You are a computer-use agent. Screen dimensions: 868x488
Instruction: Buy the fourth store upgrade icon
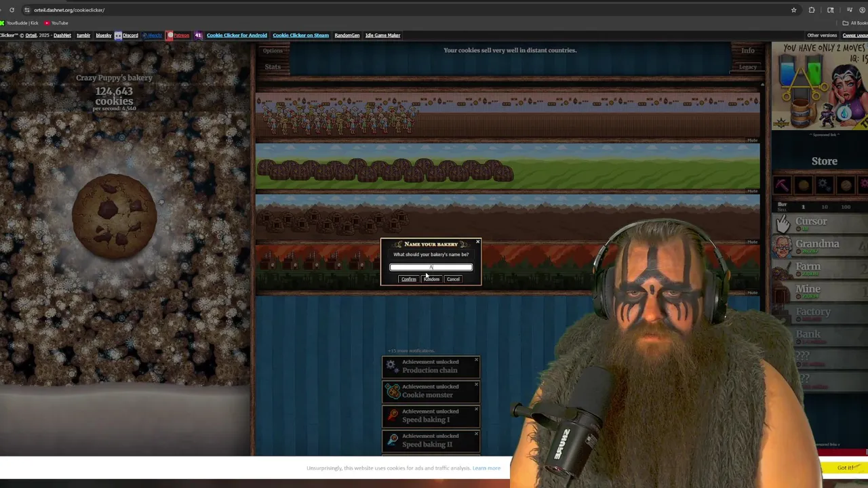[845, 185]
